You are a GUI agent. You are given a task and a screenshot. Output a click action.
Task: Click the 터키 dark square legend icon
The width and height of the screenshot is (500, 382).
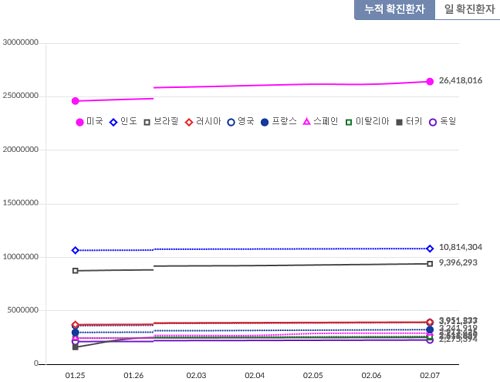click(399, 122)
